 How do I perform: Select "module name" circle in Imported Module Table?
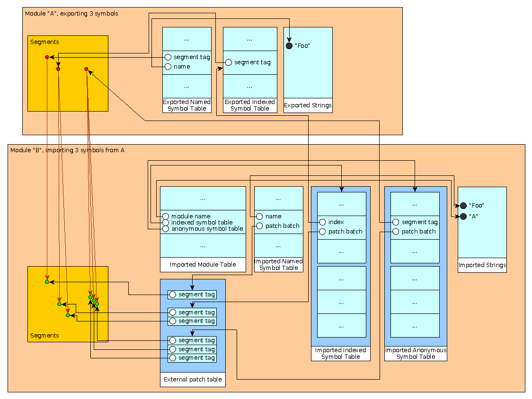pyautogui.click(x=166, y=216)
